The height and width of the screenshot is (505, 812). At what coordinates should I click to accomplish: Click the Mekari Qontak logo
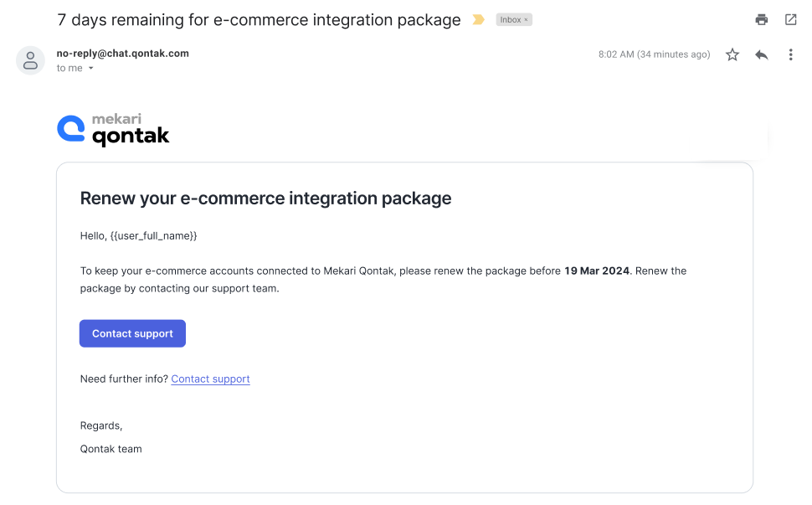(x=113, y=130)
